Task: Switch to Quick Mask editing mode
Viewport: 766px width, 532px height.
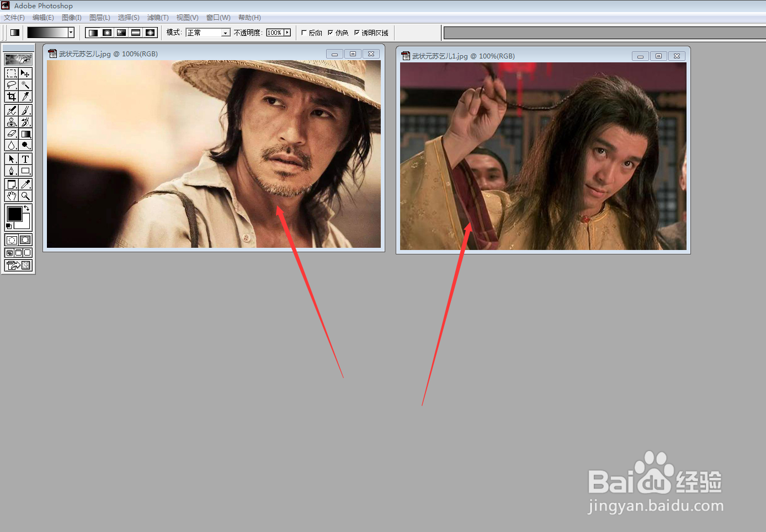Action: point(25,240)
